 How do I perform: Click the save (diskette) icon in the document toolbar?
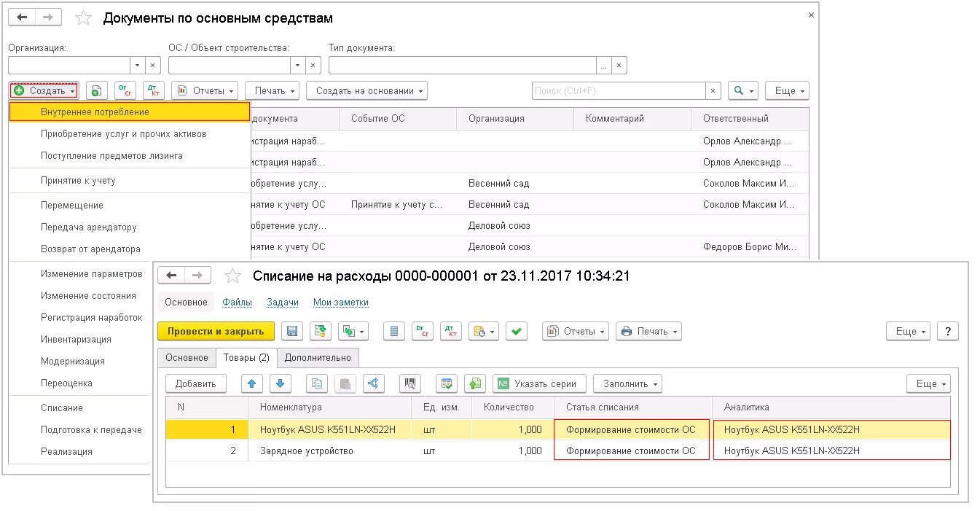292,331
